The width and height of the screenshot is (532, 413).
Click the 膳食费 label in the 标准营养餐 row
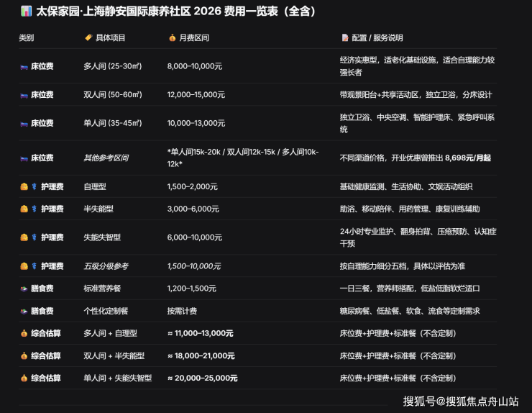[42, 289]
